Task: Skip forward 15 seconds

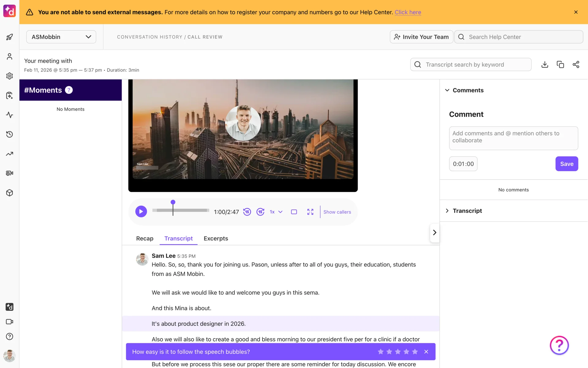Action: pos(260,212)
